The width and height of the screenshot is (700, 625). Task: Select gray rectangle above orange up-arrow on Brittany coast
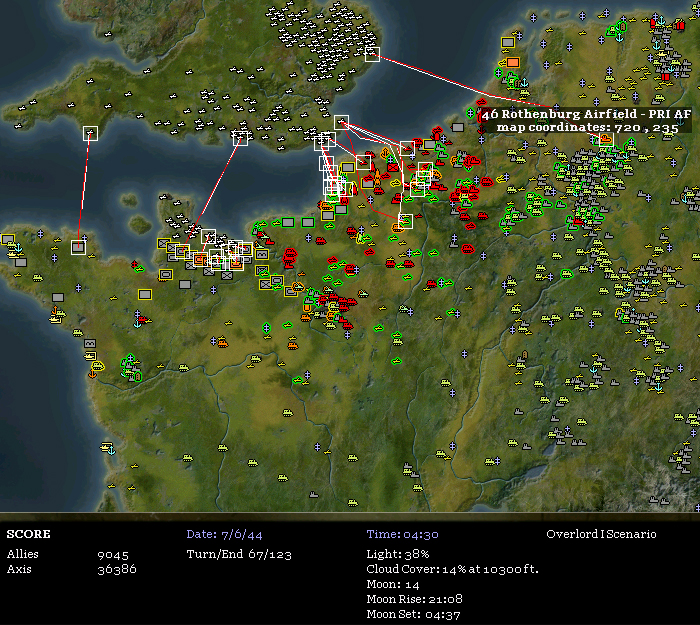58,297
